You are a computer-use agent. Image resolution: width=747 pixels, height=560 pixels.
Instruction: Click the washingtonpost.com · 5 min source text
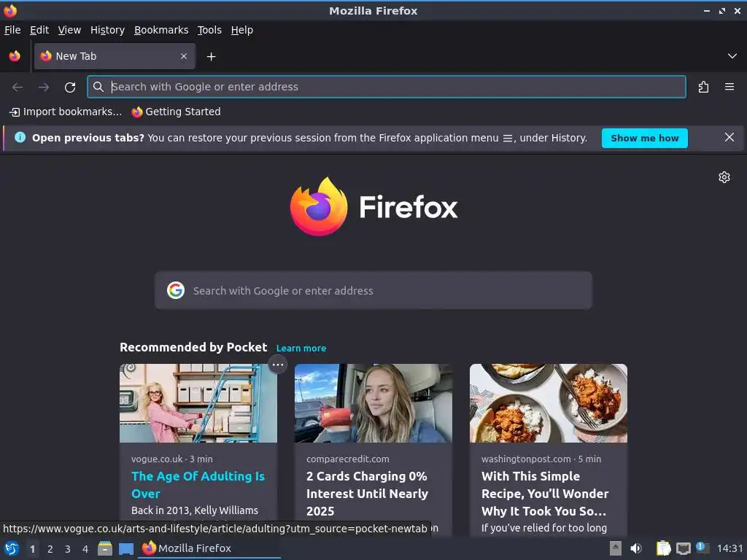pos(541,459)
